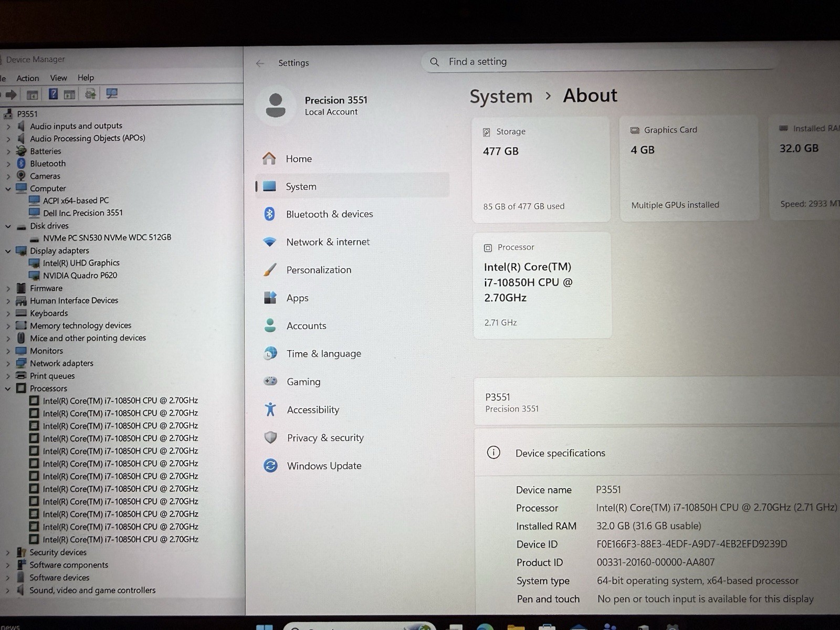
Task: Click the Device Manager forward arrow toolbar icon
Action: coord(11,95)
